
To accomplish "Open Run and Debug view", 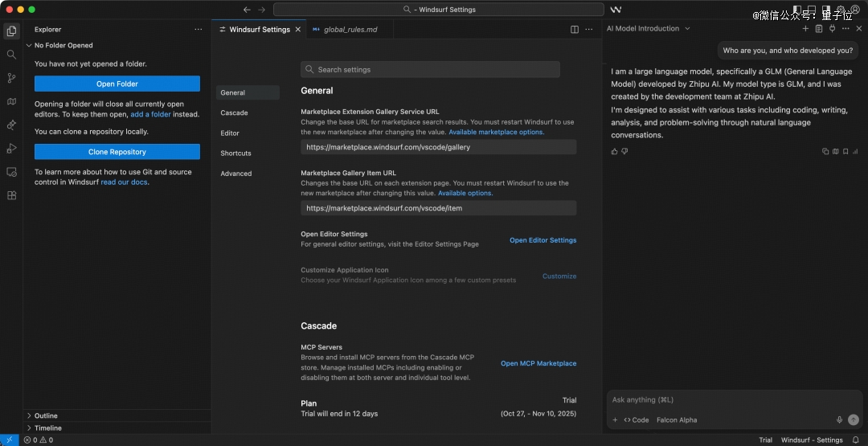I will point(11,148).
